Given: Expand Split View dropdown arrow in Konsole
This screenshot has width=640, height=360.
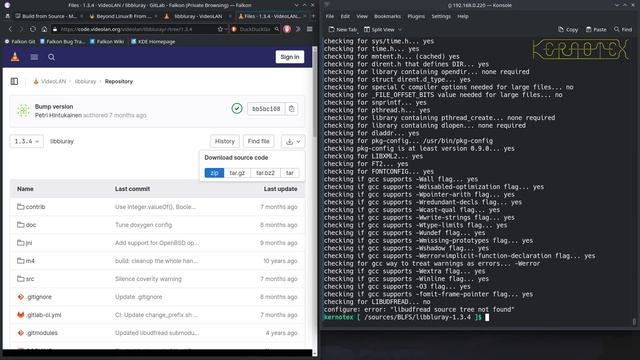Looking at the screenshot, I should click(x=400, y=29).
